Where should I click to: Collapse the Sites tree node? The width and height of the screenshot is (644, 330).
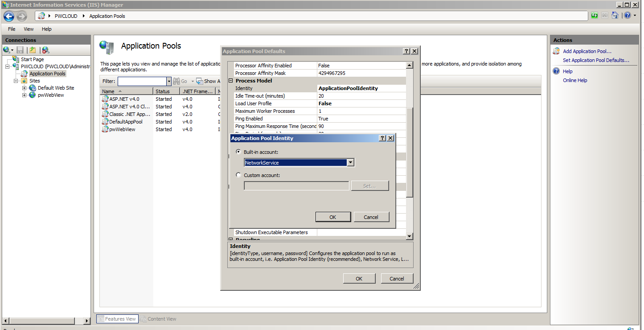16,81
